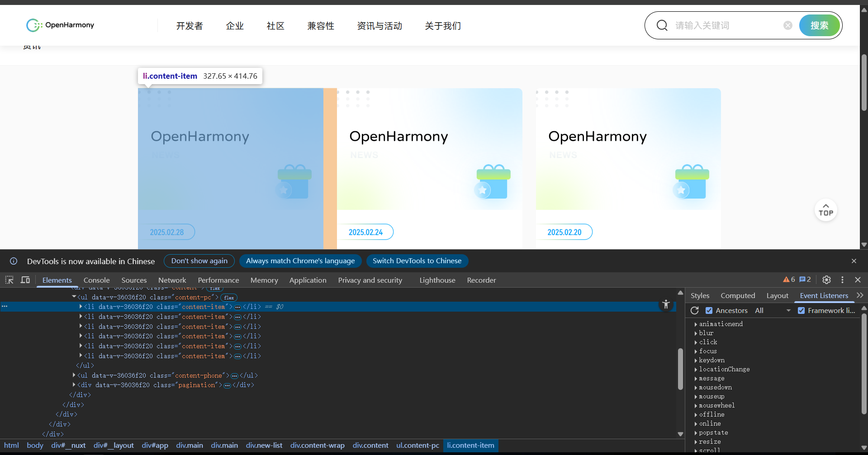Toggle the Framework listeners checkbox
Screen dimensions: 868x455
click(x=801, y=311)
